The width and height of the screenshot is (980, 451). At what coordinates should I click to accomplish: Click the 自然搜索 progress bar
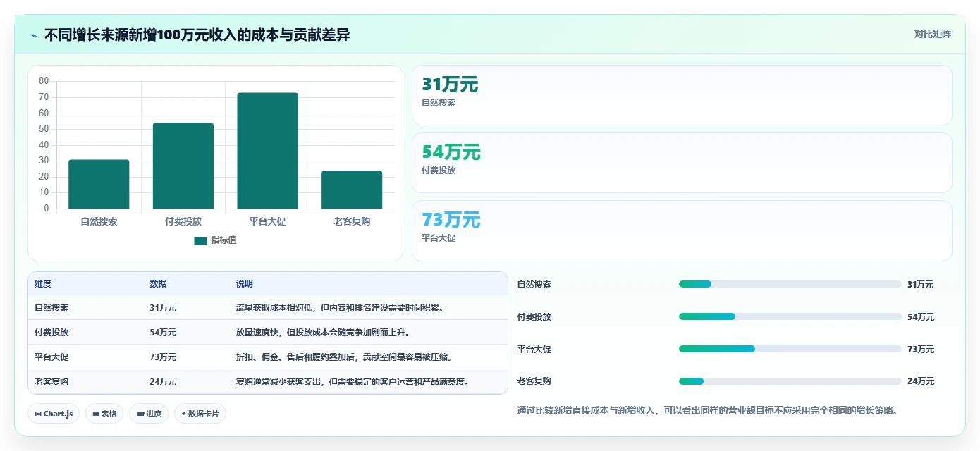[790, 284]
